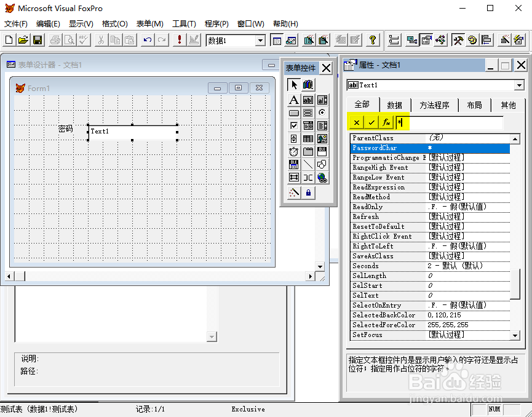The image size is (532, 417).
Task: Switch to the 其他 properties tab
Action: coord(508,106)
